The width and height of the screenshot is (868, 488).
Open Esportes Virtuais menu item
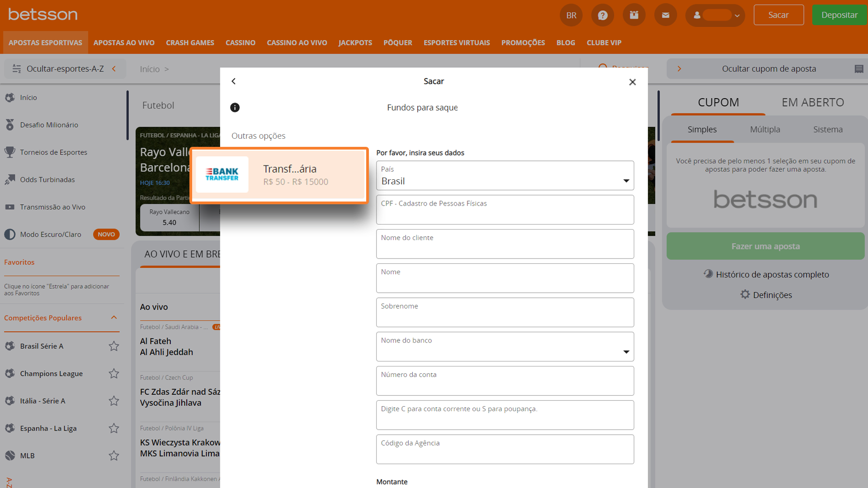[x=457, y=42]
